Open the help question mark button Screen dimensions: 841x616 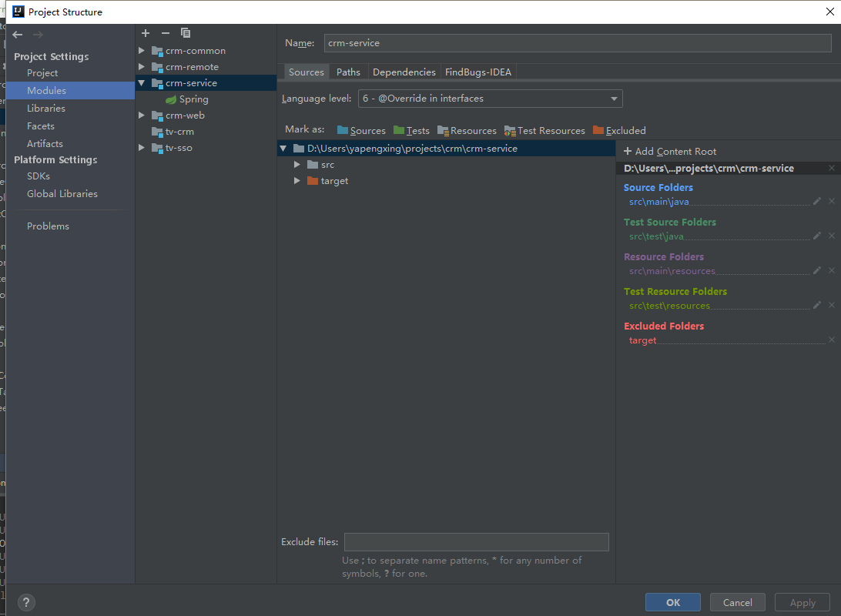tap(26, 602)
